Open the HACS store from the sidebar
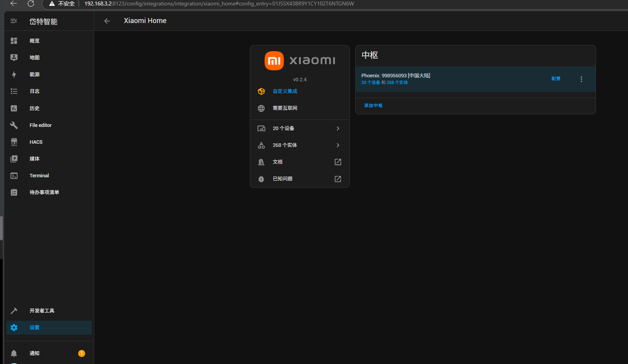 [x=36, y=142]
